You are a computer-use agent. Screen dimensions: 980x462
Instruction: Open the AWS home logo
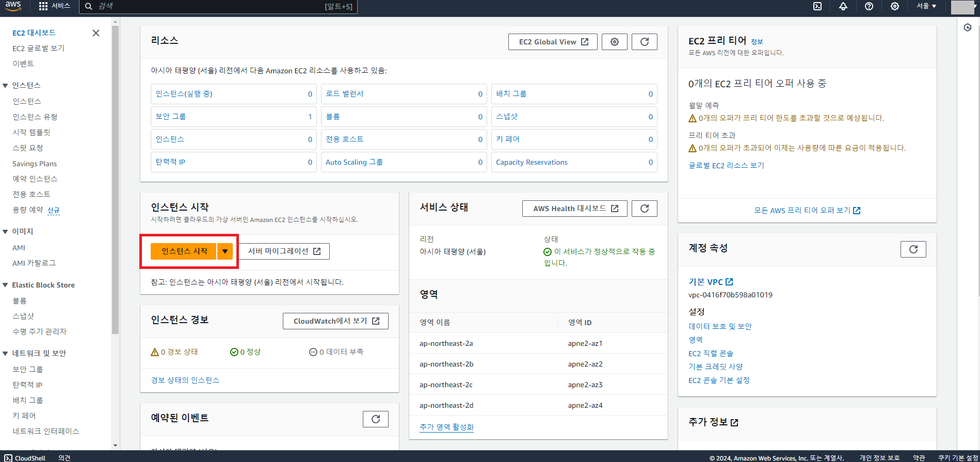(x=13, y=6)
